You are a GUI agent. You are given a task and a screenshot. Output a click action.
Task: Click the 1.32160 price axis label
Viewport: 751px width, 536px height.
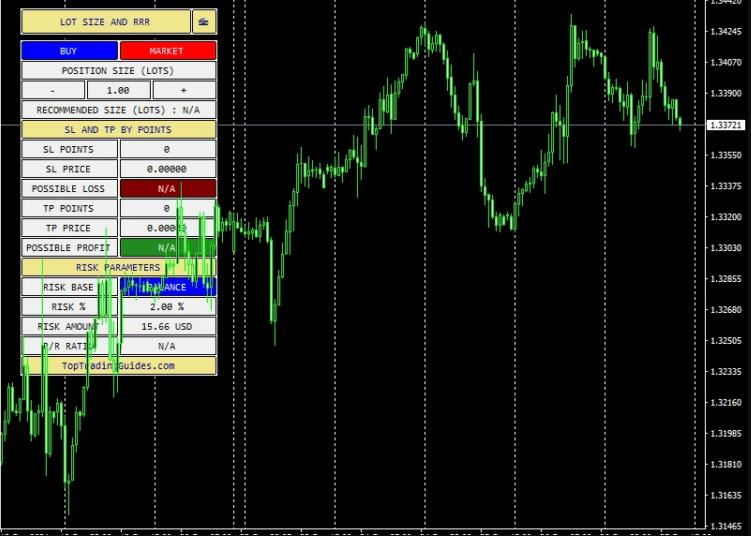(x=726, y=402)
